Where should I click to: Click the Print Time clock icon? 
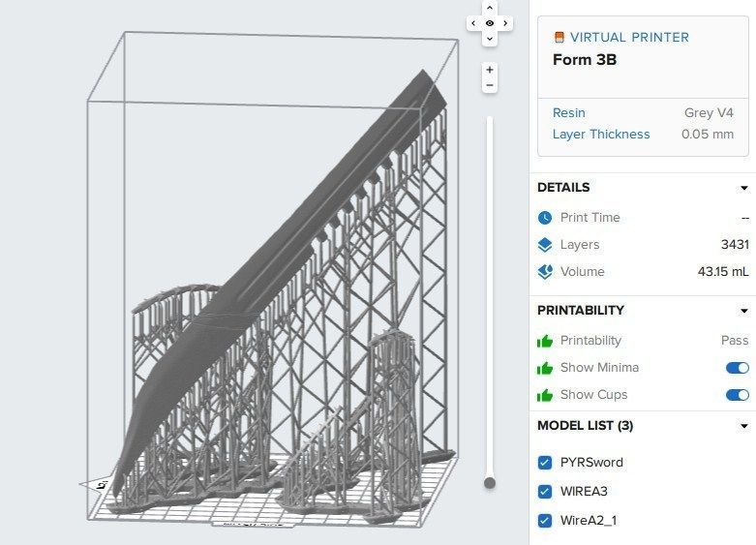[545, 218]
